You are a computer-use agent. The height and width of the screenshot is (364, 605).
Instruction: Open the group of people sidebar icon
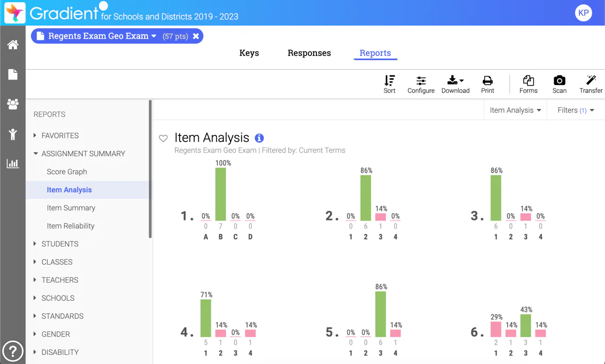pos(13,104)
